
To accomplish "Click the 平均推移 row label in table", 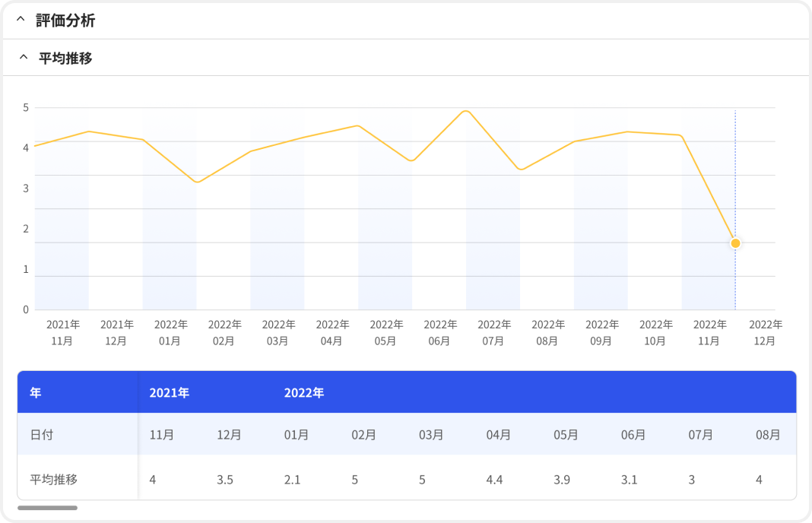I will [x=53, y=480].
